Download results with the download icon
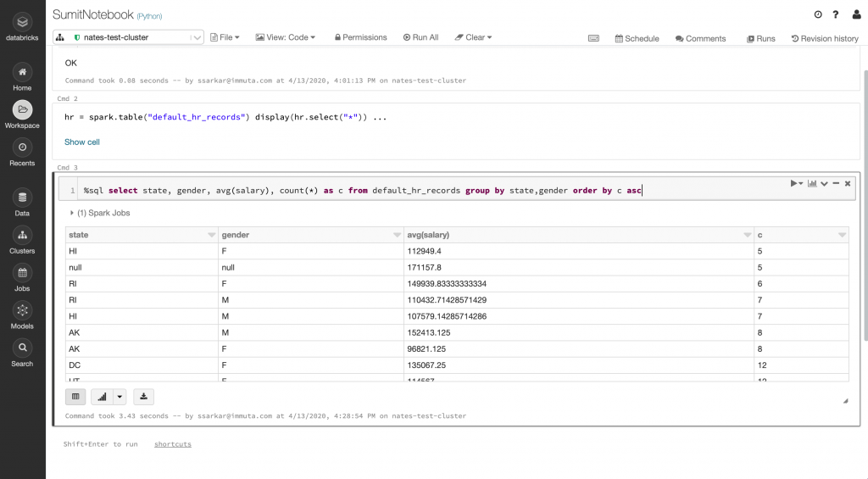 pyautogui.click(x=143, y=397)
